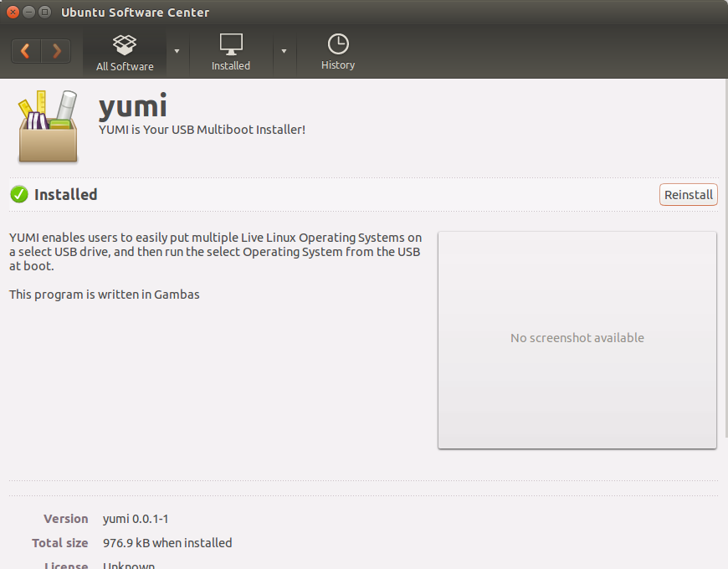Click the vertical scrollbar on the right edge
728x569 pixels.
[x=725, y=258]
